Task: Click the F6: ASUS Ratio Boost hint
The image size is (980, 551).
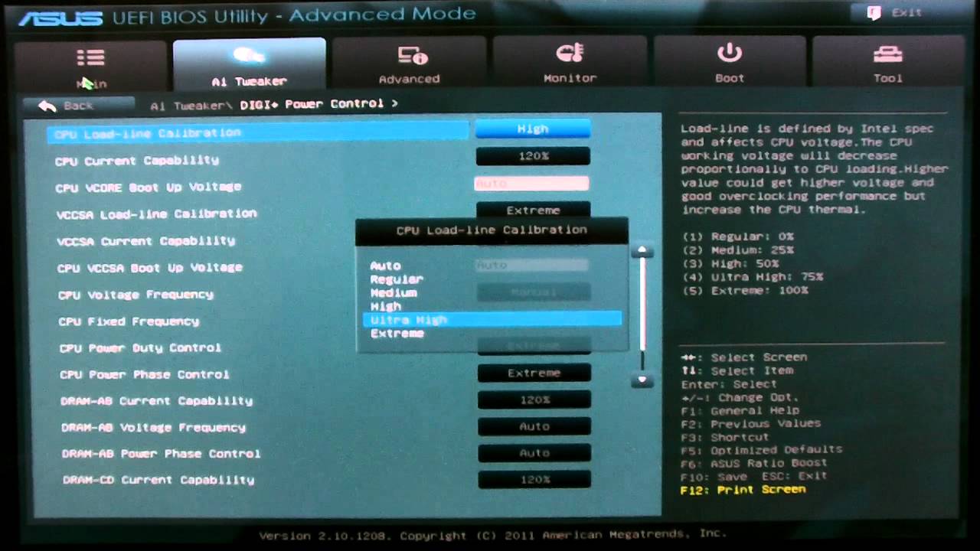Action: 753,462
